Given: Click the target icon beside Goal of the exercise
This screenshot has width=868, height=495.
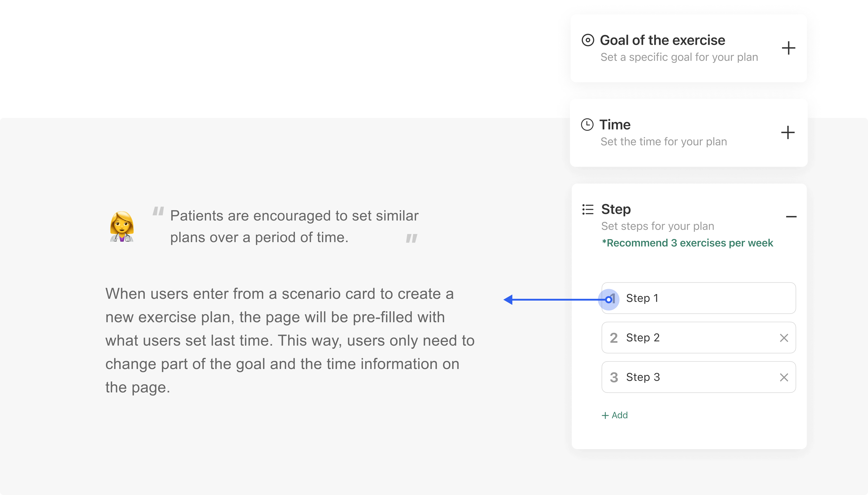Looking at the screenshot, I should click(x=588, y=40).
